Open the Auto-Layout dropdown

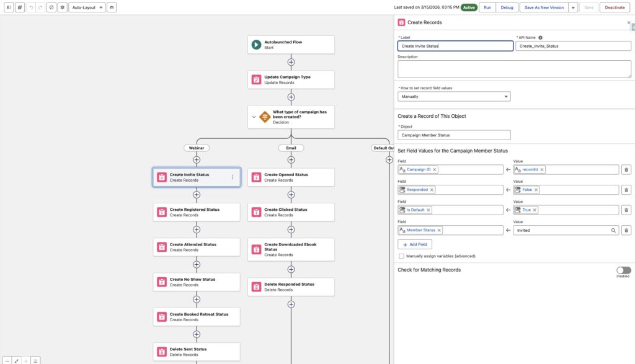[86, 7]
